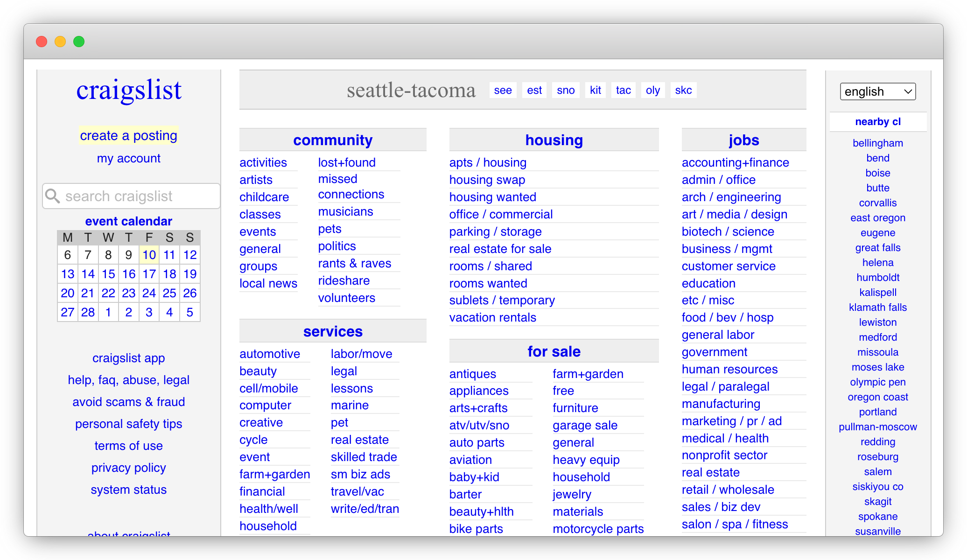Select portland in nearby cl
This screenshot has height=560, width=967.
[x=877, y=412]
